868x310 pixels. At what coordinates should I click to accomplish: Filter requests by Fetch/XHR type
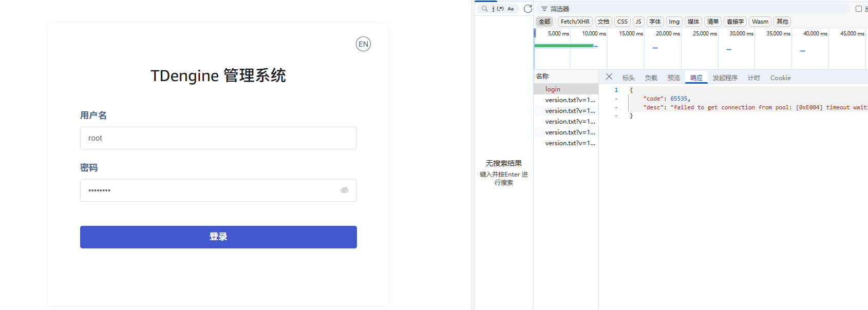tap(575, 22)
